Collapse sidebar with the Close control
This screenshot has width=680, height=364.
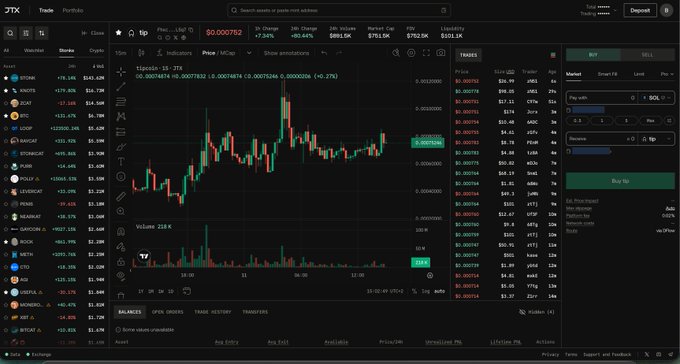tap(93, 33)
